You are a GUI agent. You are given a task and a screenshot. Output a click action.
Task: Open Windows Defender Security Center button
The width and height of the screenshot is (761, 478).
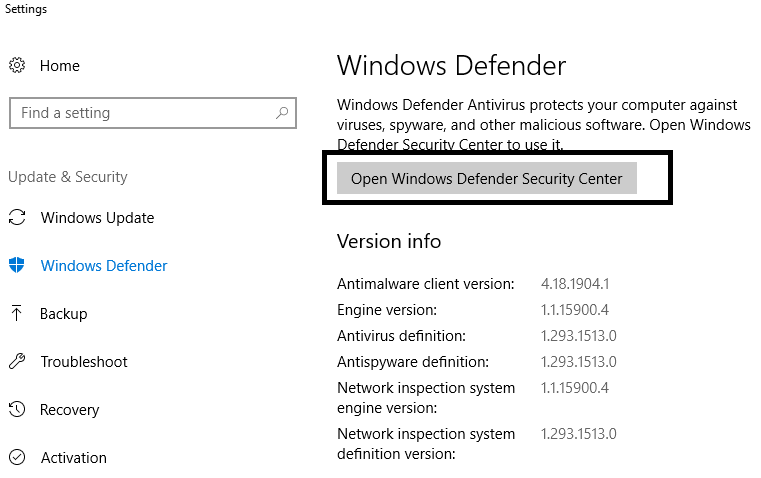click(x=487, y=178)
